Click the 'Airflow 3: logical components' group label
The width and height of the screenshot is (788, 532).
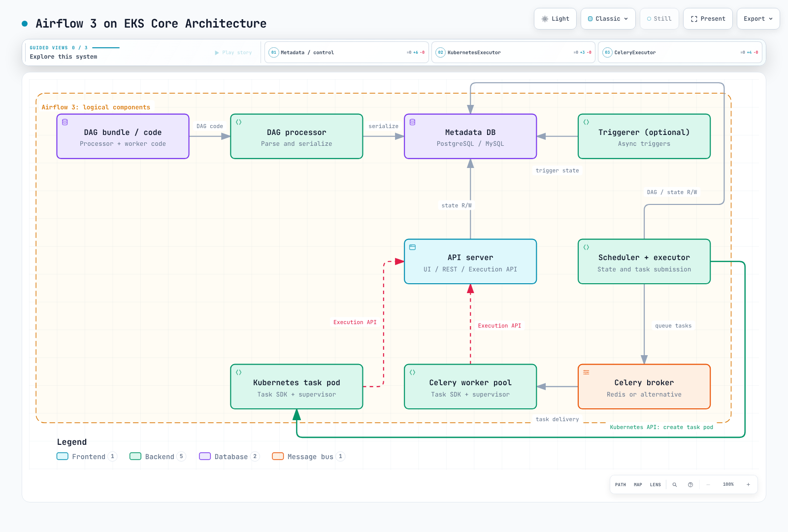coord(96,107)
